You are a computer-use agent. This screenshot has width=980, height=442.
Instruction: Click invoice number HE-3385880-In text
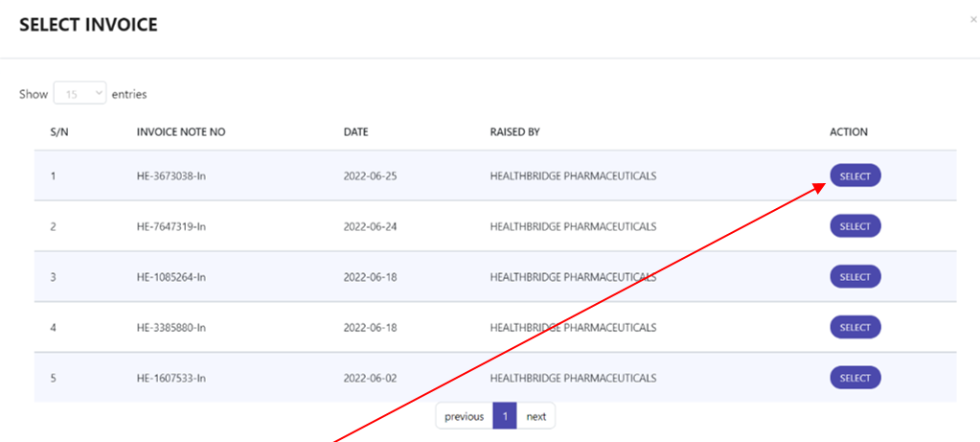tap(171, 328)
